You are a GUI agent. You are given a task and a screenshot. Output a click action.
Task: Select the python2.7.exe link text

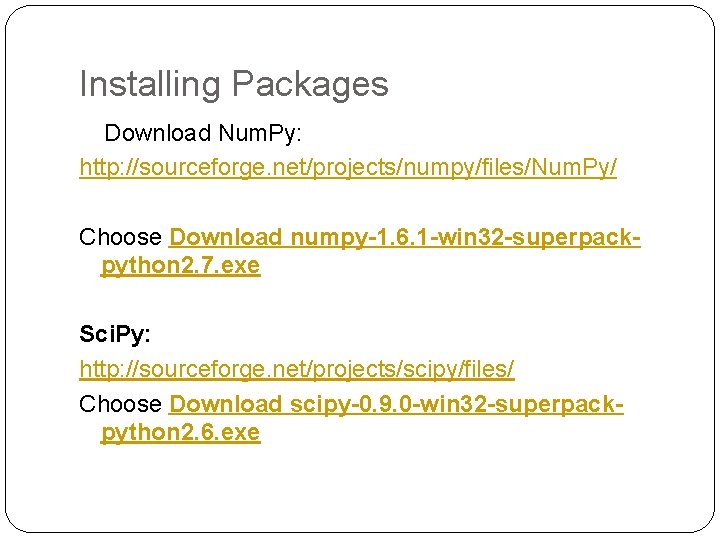click(x=180, y=266)
